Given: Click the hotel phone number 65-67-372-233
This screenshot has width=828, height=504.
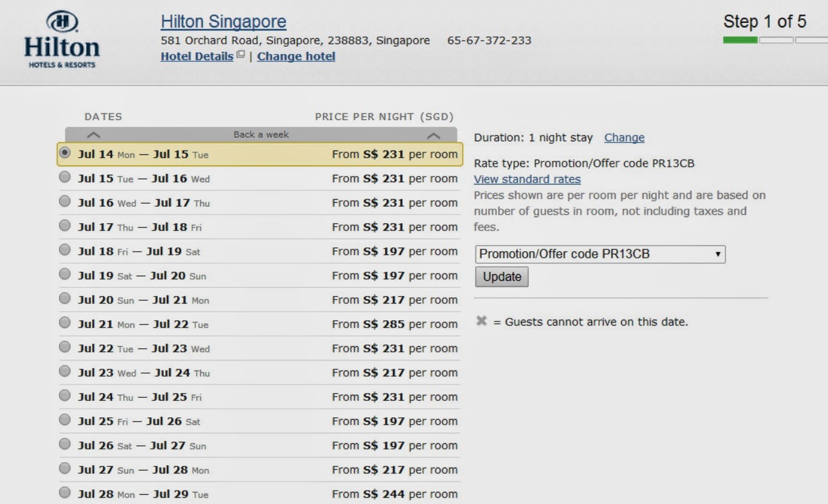Looking at the screenshot, I should coord(489,41).
